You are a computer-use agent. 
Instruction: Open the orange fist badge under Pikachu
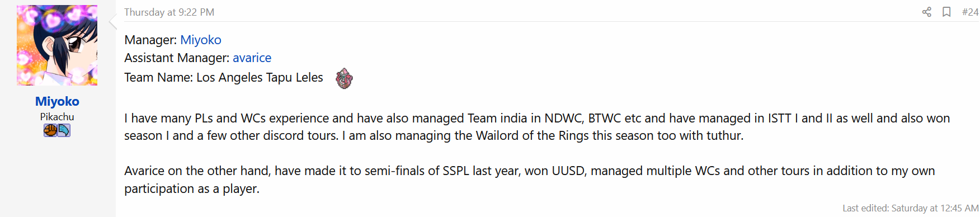(x=50, y=130)
